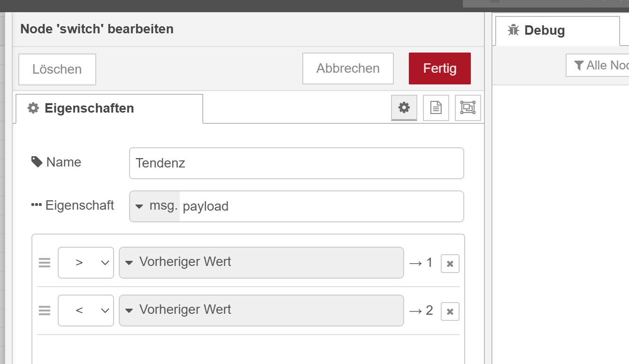Grab second rule drag handle
Viewport: 629px width, 364px height.
coord(45,311)
